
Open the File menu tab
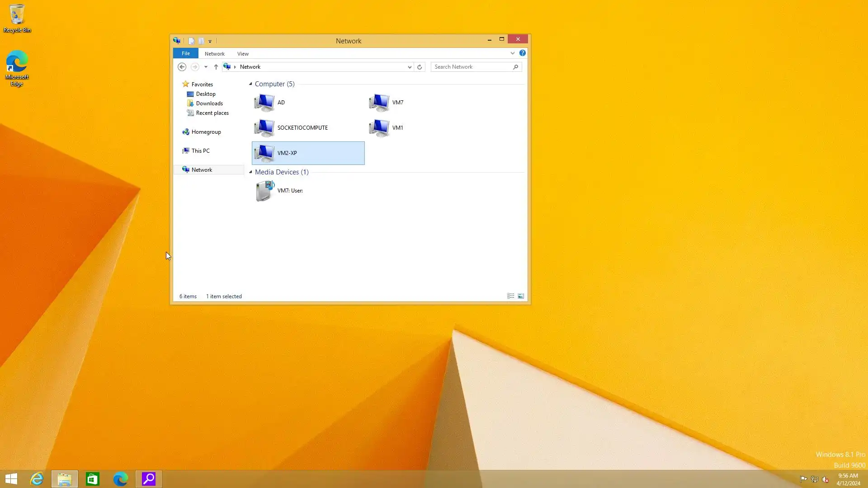[x=186, y=53]
